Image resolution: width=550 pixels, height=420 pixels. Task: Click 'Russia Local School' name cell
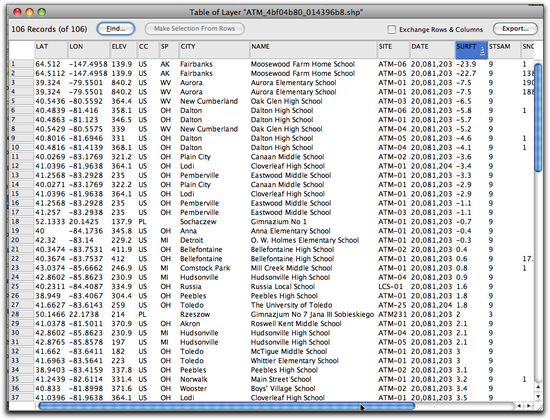click(x=283, y=287)
